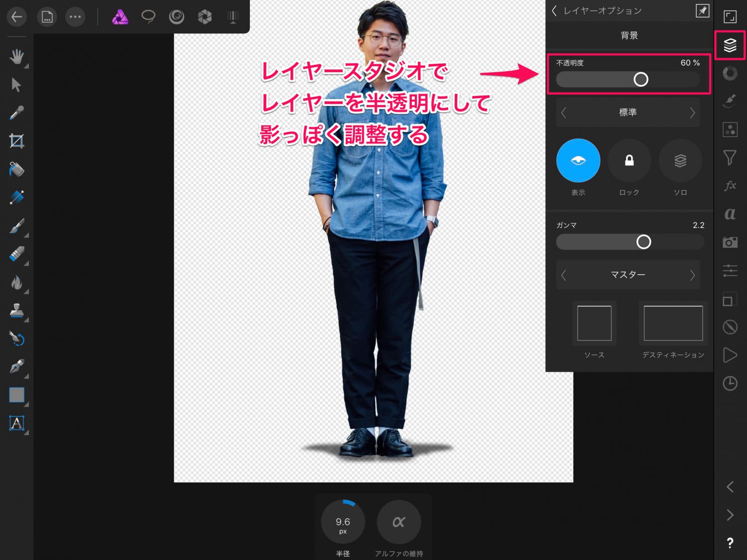
Task: Click the 不透明度 opacity slider handle
Action: 640,80
